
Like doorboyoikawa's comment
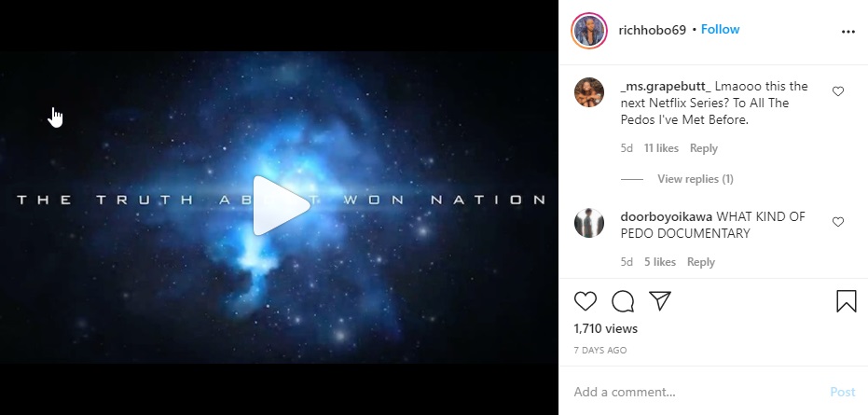click(x=838, y=222)
